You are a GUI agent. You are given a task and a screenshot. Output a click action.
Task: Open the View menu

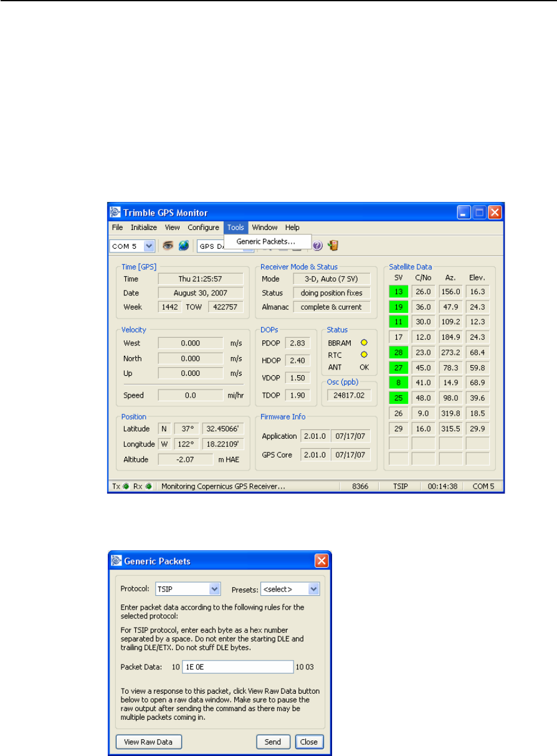point(172,227)
